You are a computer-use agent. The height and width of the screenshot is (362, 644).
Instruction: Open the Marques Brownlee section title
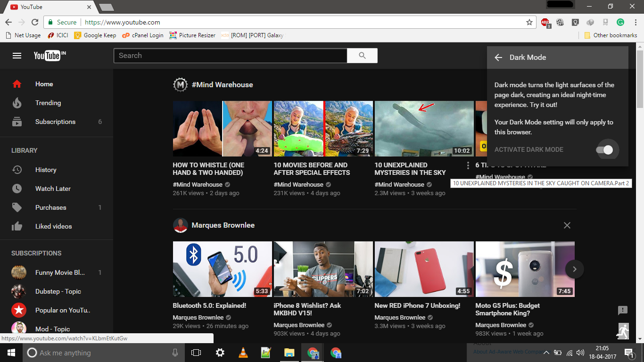click(x=223, y=225)
